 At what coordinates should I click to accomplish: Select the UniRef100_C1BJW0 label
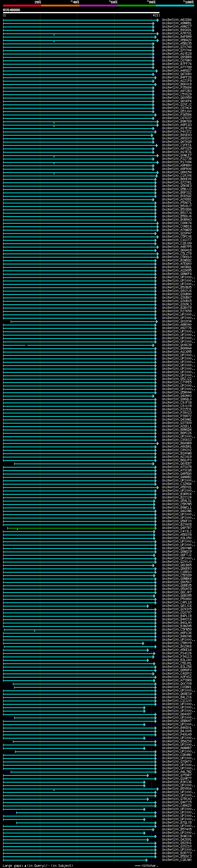[176, 860]
